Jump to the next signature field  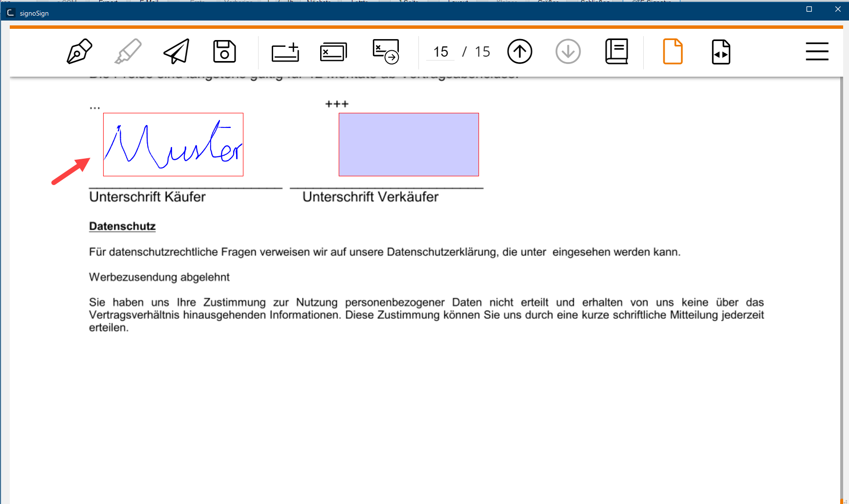tap(386, 51)
